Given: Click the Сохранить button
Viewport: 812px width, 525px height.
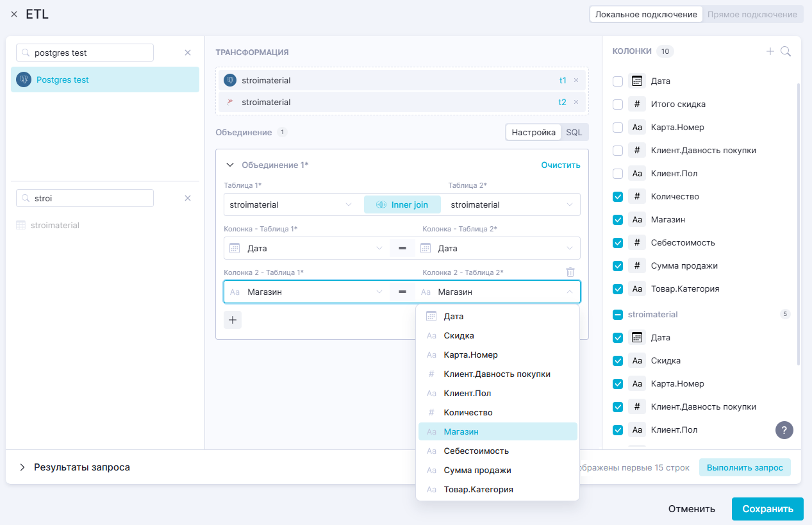Looking at the screenshot, I should (x=767, y=509).
